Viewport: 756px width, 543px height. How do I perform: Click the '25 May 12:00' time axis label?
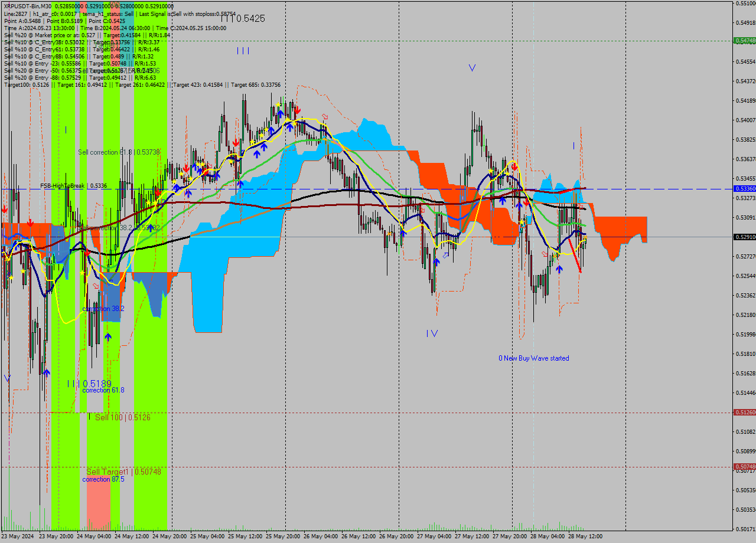click(245, 537)
